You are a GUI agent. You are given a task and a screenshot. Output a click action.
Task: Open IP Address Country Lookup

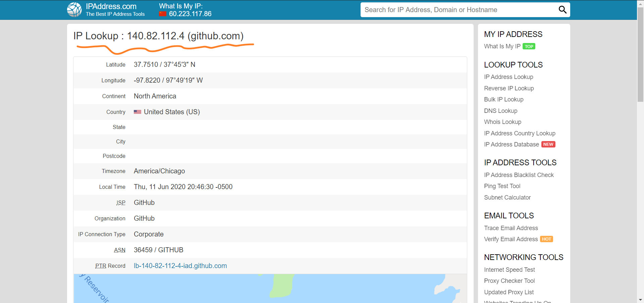click(520, 133)
